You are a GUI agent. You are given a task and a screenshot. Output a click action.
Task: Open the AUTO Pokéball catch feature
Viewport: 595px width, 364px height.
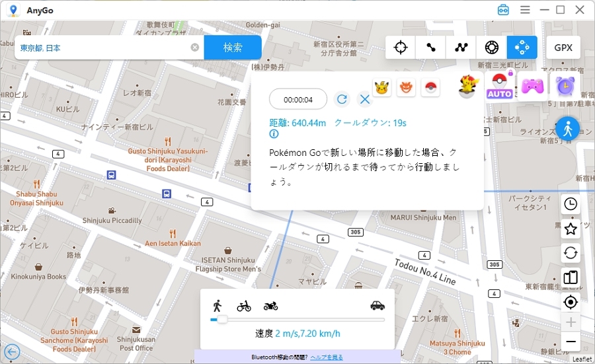coord(500,87)
